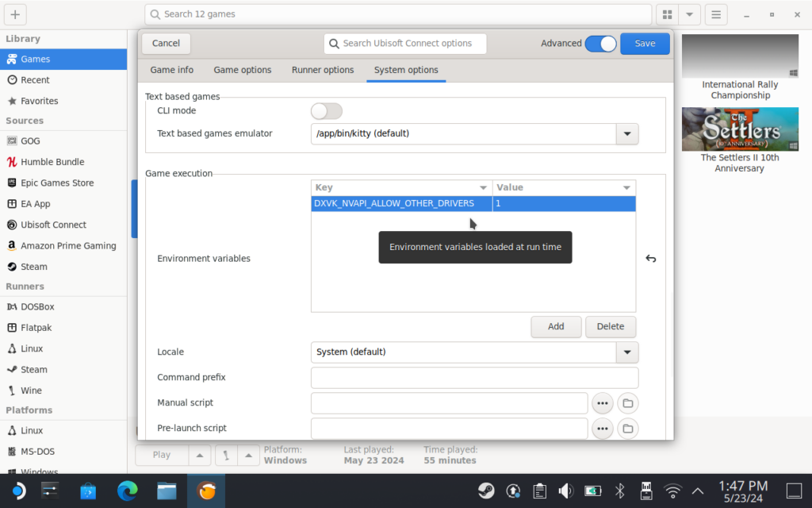Open Steam from the system tray
Screen dimensions: 812x508
pos(486,491)
